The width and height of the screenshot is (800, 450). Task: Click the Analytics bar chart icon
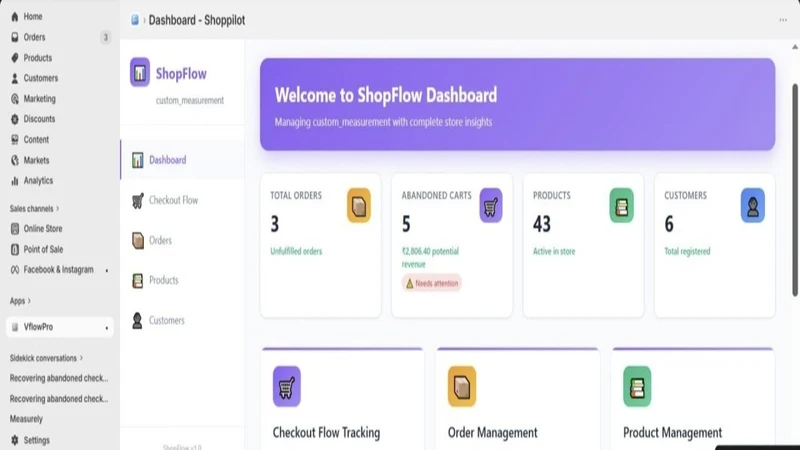point(15,181)
